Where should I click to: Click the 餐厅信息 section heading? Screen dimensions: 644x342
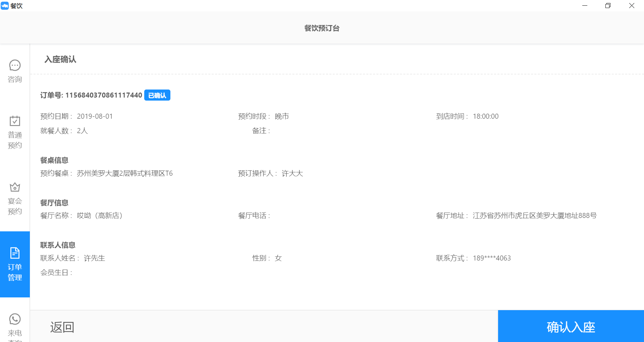click(54, 203)
